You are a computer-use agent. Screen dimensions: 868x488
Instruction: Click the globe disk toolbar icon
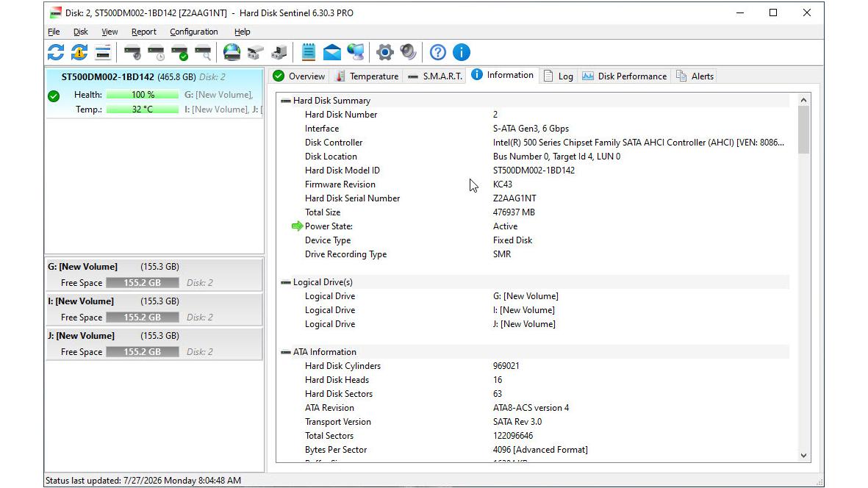[232, 53]
